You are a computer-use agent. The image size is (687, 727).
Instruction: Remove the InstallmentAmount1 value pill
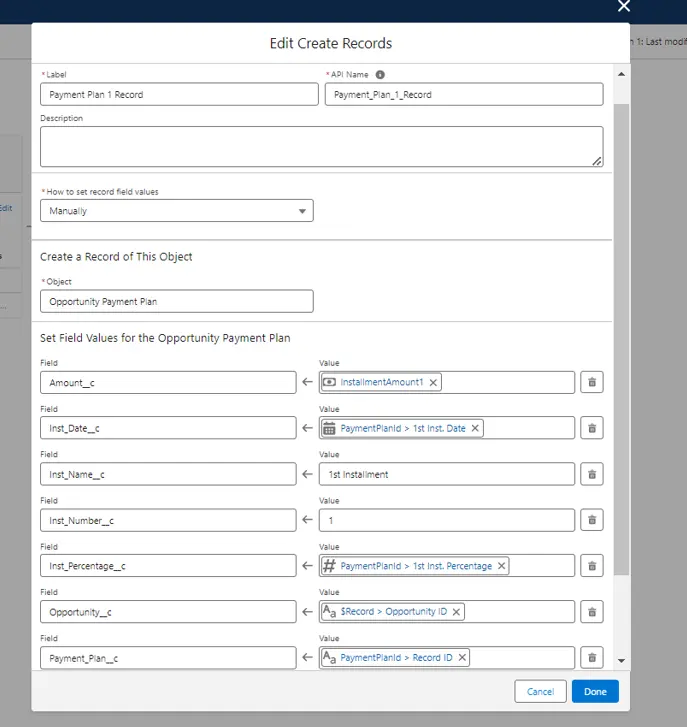click(x=433, y=382)
